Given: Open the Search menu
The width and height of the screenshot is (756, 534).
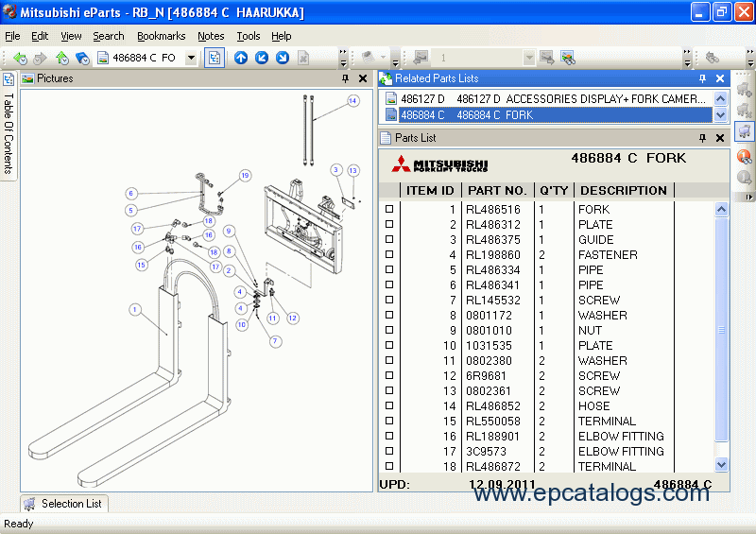Looking at the screenshot, I should click(109, 36).
